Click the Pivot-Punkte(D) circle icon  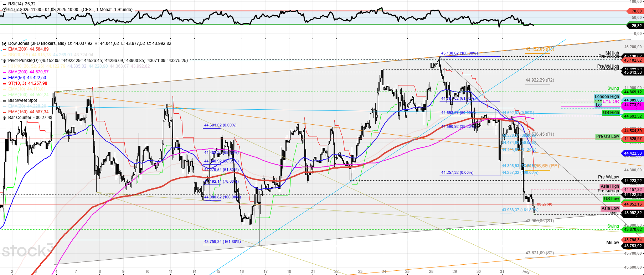pyautogui.click(x=4, y=61)
